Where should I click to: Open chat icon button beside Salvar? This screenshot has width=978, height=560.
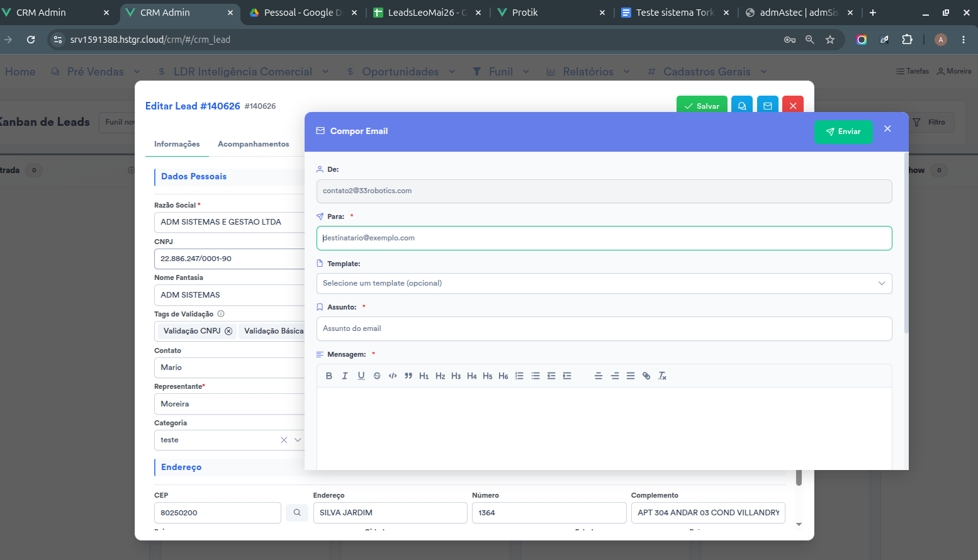[x=742, y=106]
